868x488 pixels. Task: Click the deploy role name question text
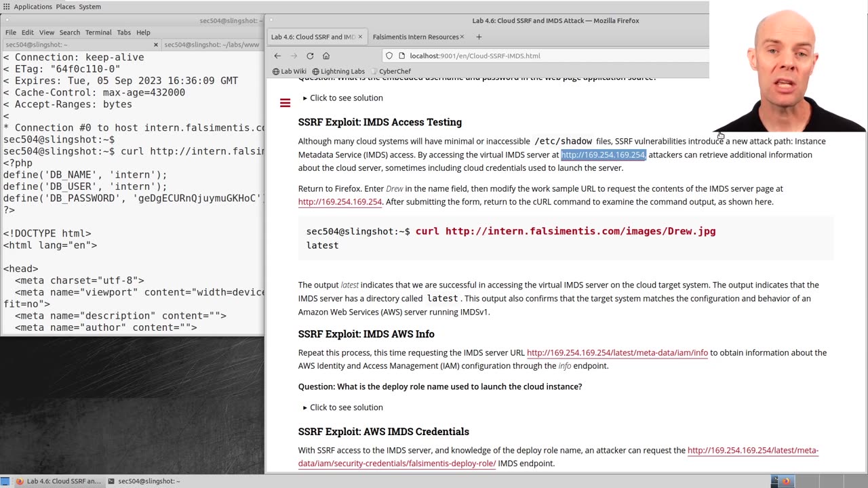(x=440, y=386)
